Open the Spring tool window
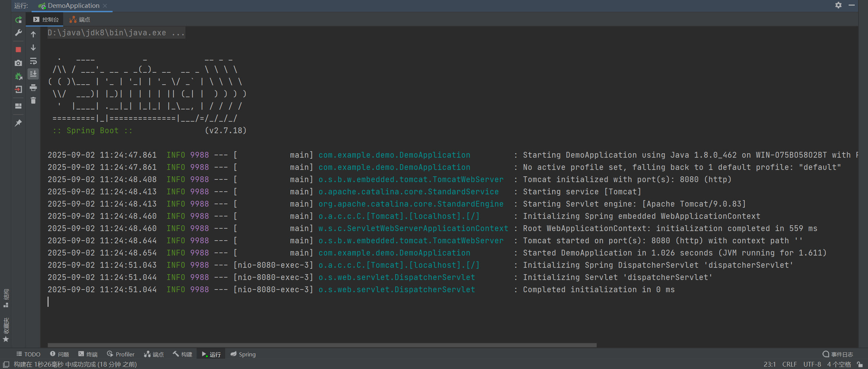The width and height of the screenshot is (868, 369). click(x=243, y=354)
